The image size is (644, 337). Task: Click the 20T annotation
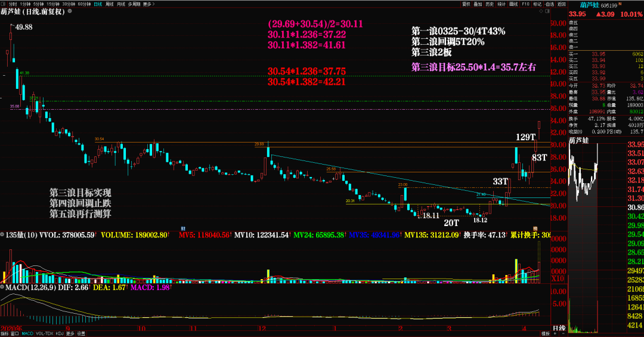click(451, 222)
